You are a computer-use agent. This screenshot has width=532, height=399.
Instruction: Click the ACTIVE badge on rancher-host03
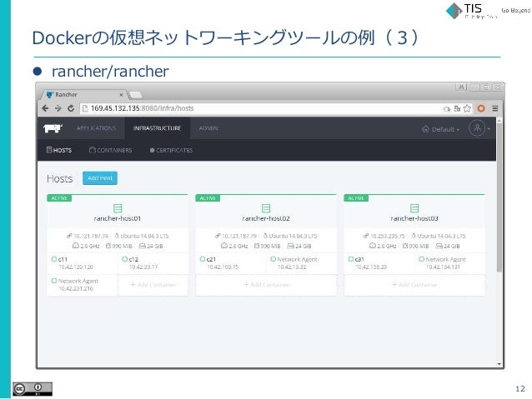pyautogui.click(x=356, y=198)
